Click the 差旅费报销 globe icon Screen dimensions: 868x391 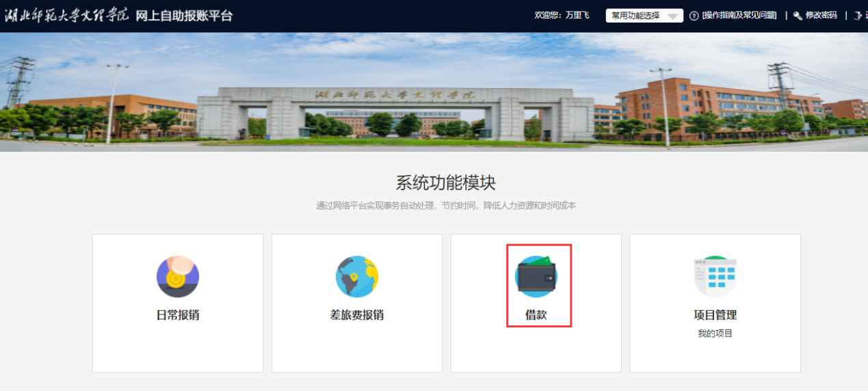click(357, 276)
